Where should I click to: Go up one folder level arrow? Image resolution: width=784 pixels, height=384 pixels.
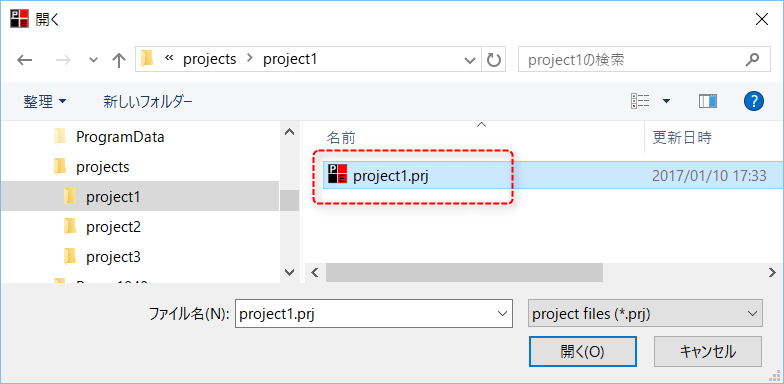[118, 60]
